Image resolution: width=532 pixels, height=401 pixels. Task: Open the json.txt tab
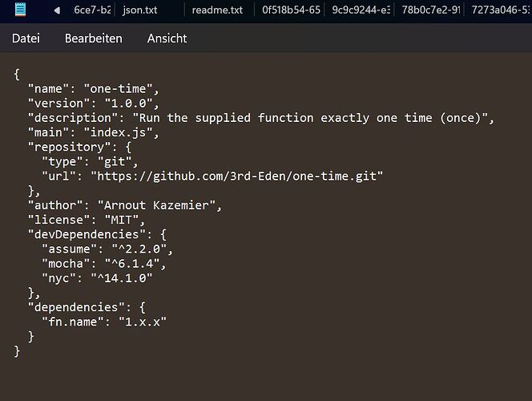(139, 10)
